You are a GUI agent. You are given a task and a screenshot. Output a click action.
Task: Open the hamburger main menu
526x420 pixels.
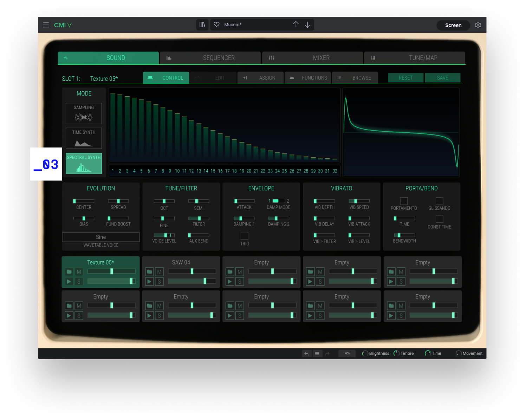pyautogui.click(x=46, y=25)
